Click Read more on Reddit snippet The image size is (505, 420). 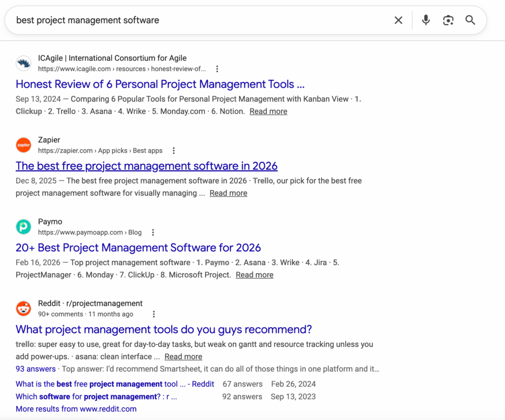click(x=183, y=356)
